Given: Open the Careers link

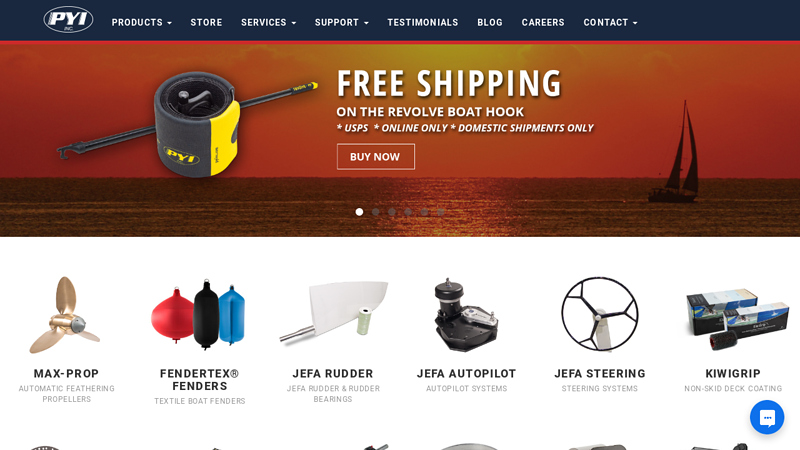Looking at the screenshot, I should click(543, 22).
